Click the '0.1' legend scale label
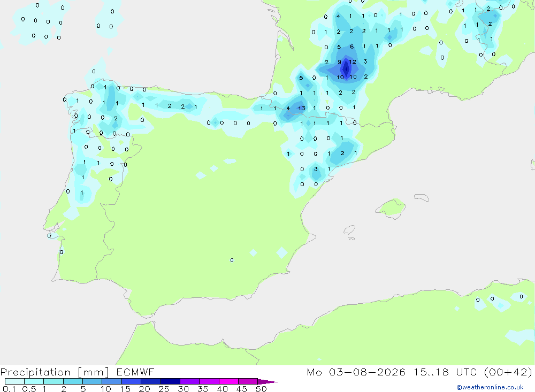Image resolution: width=535 pixels, height=392 pixels. click(9, 389)
